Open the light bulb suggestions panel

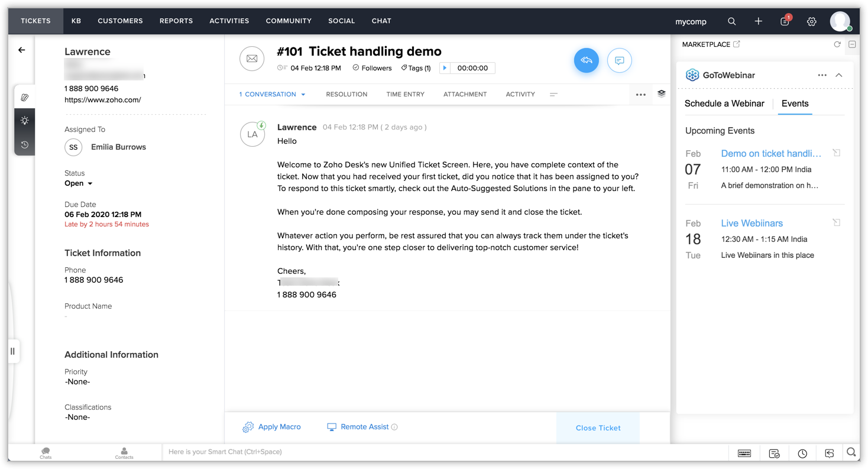pos(25,121)
